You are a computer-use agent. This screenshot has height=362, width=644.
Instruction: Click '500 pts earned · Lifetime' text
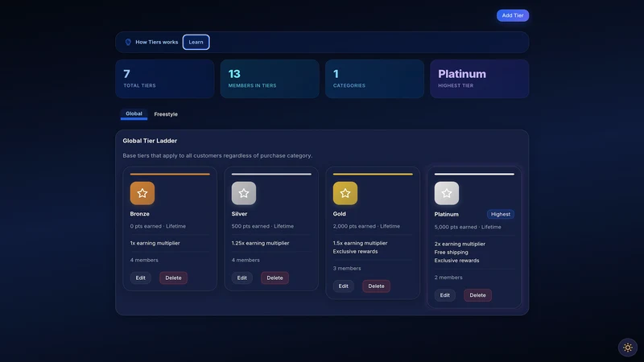click(262, 226)
